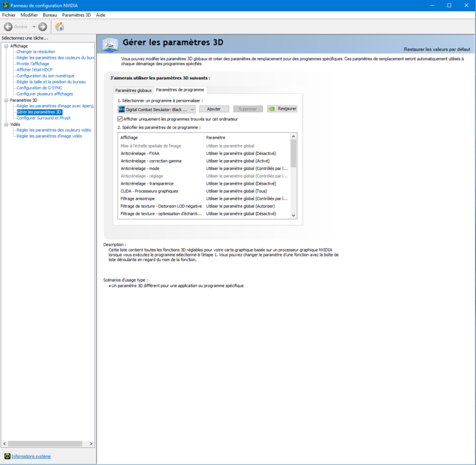Image resolution: width=476 pixels, height=465 pixels.
Task: Click 'Mise à l'échelle spatiale de l'image' row
Action: 204,146
